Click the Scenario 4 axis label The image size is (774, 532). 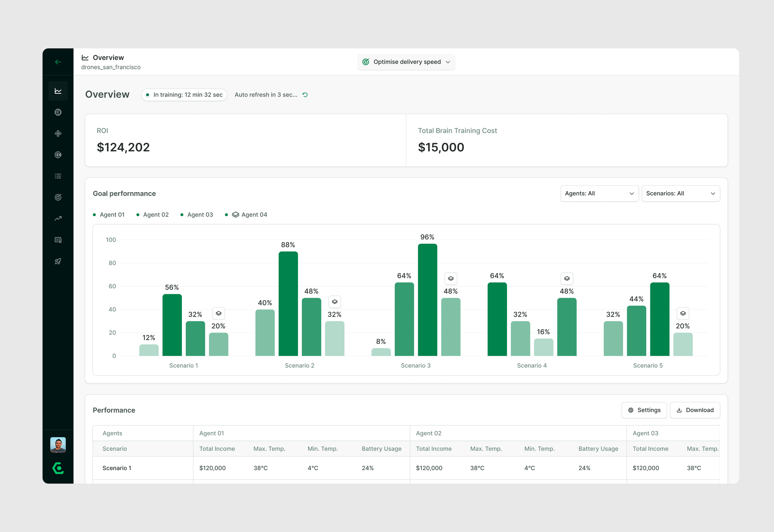click(532, 366)
